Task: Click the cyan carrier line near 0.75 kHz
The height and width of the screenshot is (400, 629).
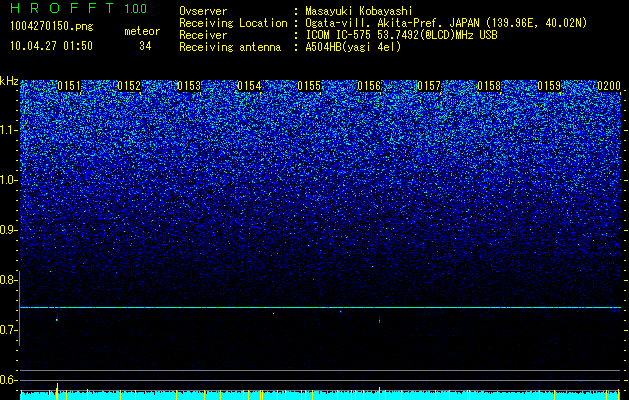Action: [x=320, y=307]
